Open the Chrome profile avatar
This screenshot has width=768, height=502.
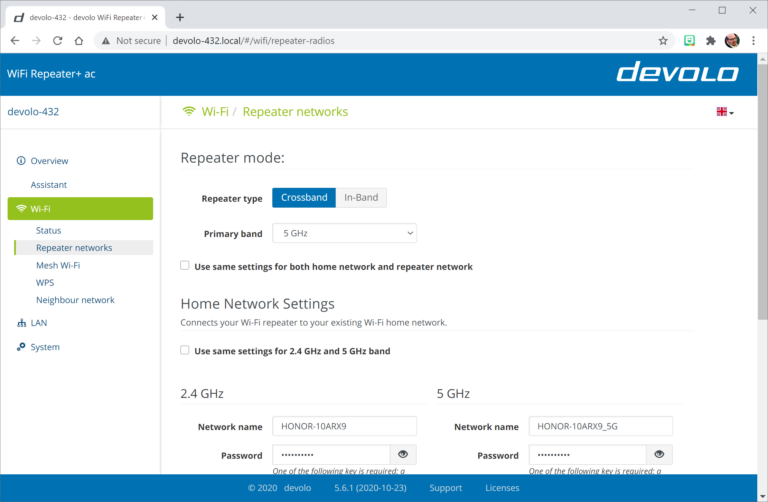[732, 41]
